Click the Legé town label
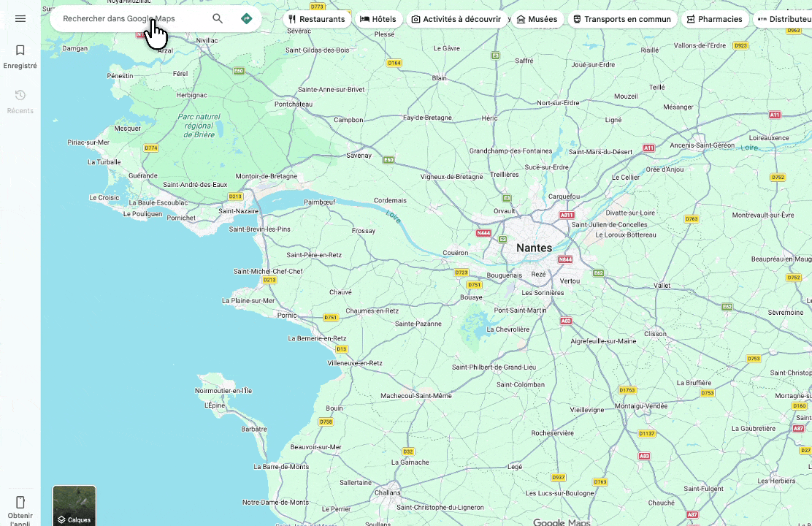The image size is (812, 526). click(x=515, y=467)
